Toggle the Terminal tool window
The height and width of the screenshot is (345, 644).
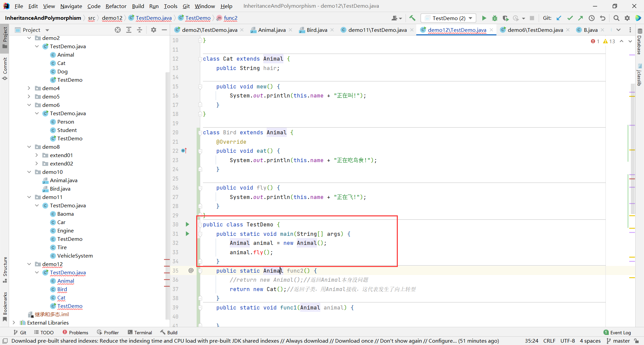(x=140, y=332)
